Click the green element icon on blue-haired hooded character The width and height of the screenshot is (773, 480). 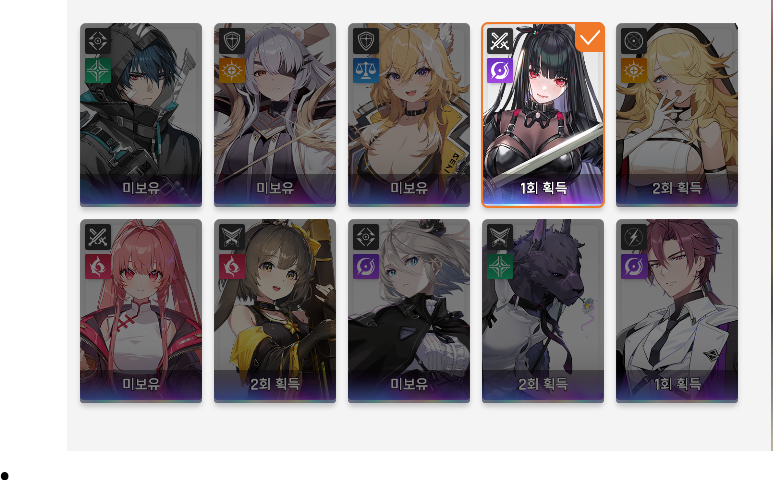[x=98, y=70]
